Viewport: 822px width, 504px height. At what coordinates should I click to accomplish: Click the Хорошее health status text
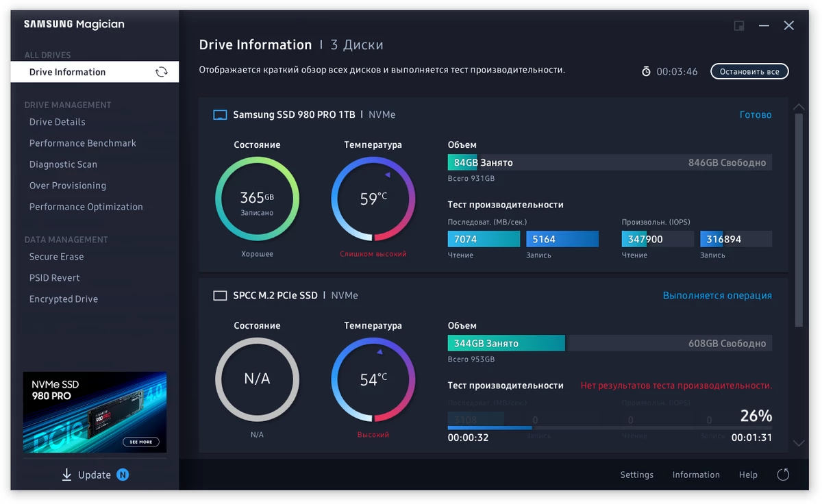pyautogui.click(x=257, y=254)
